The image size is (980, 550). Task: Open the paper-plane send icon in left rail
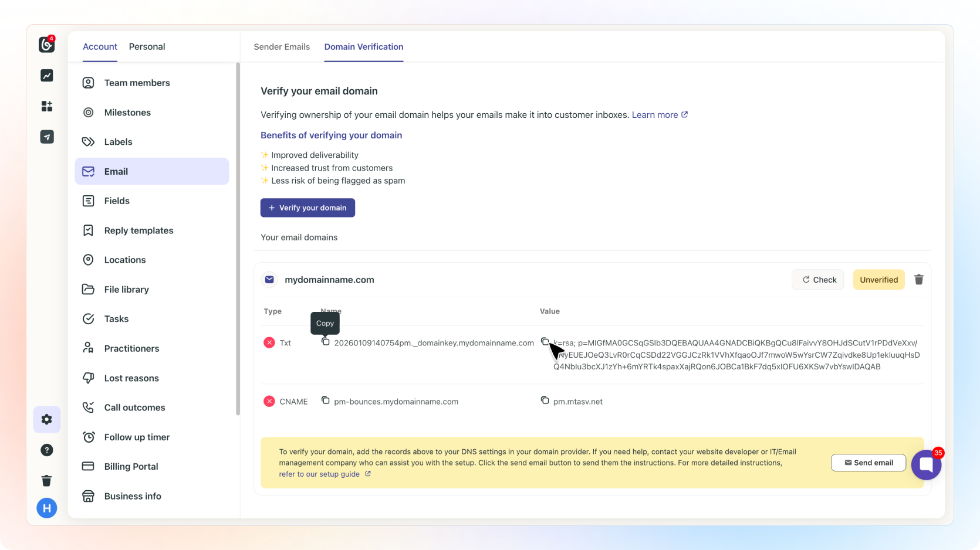(x=47, y=137)
